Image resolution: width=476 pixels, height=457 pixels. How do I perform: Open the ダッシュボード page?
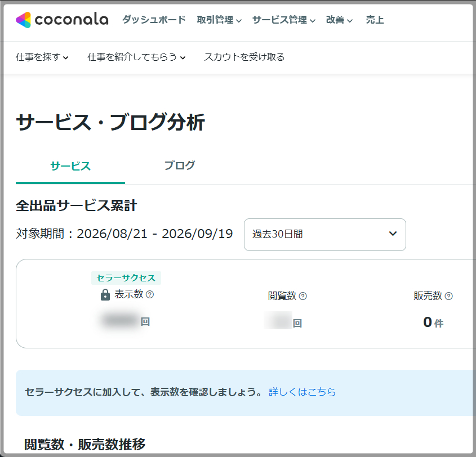point(154,20)
